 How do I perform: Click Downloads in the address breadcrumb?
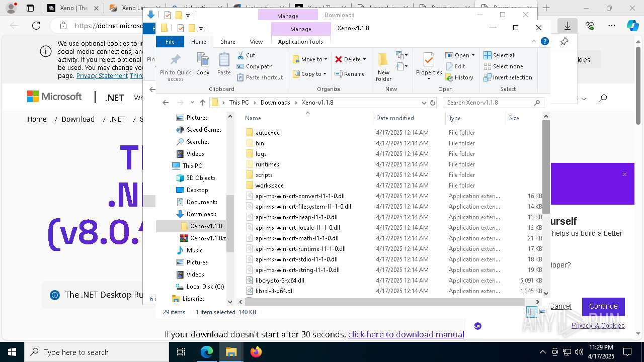tap(275, 102)
